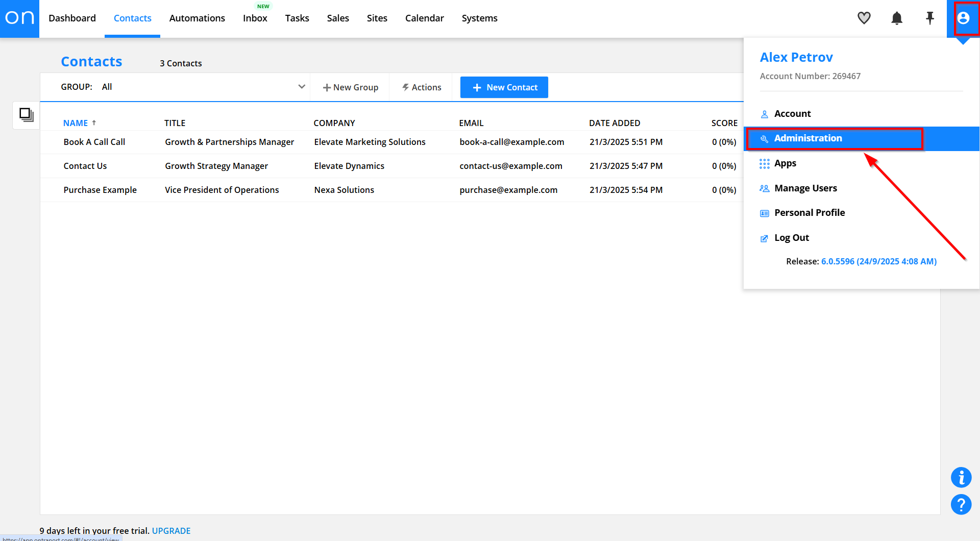Click the New Contact button
This screenshot has width=980, height=541.
tap(504, 87)
